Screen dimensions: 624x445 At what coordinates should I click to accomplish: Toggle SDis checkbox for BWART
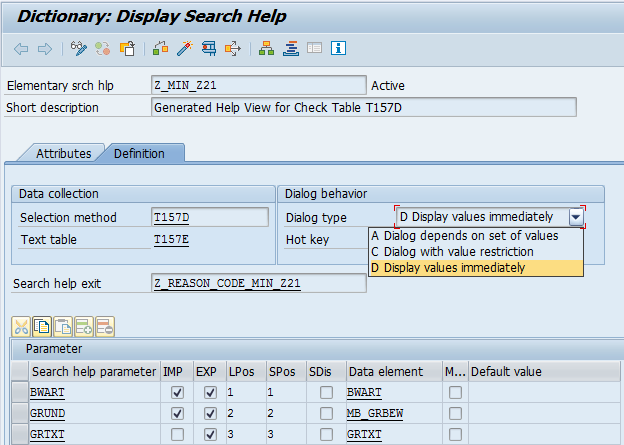(x=326, y=392)
